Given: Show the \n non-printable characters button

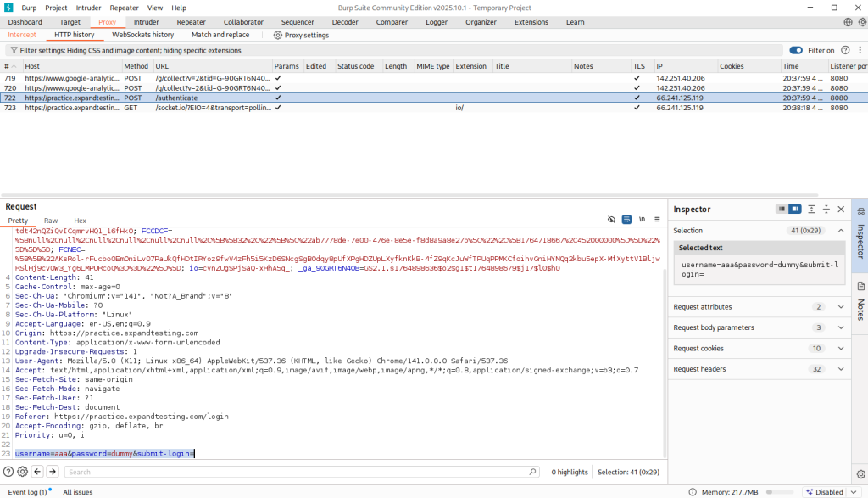Looking at the screenshot, I should click(642, 219).
